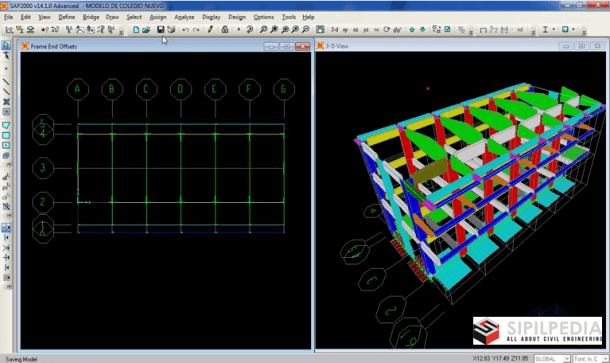Viewport: 610px width, 363px height.
Task: Move down in list with down arrow icon
Action: click(x=422, y=30)
